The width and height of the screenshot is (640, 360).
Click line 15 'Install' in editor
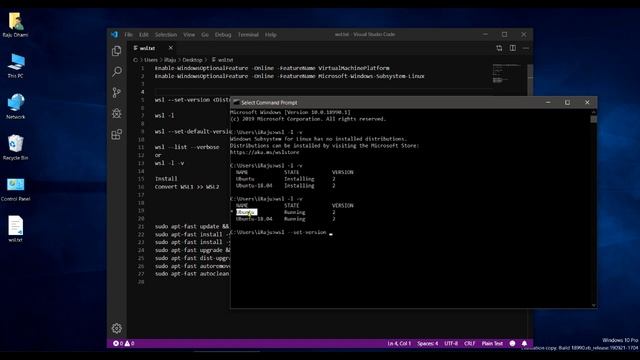click(x=166, y=179)
